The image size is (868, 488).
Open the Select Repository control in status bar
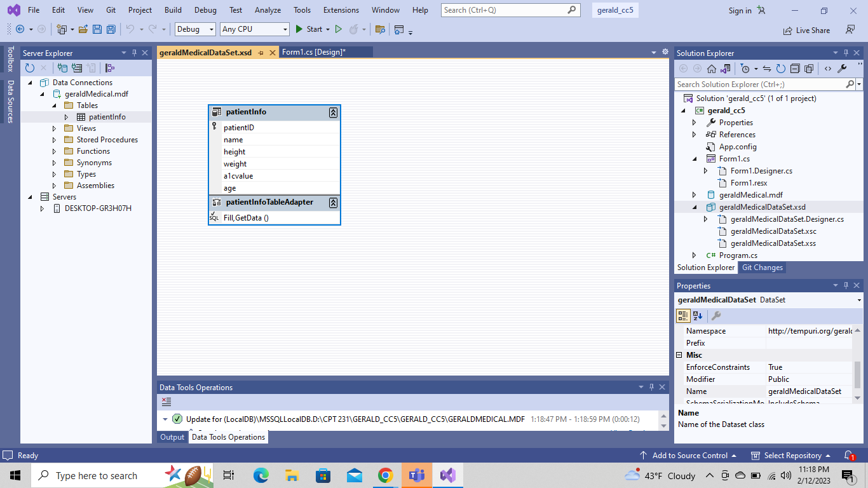coord(790,455)
